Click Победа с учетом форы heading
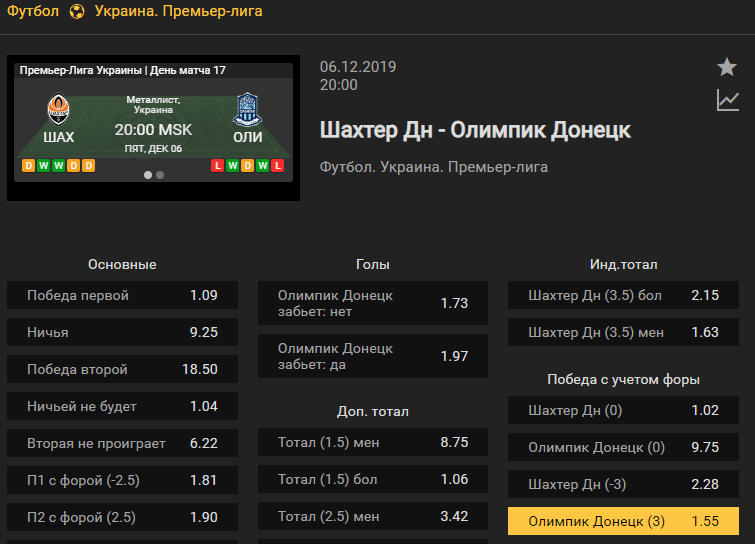Viewport: 755px width, 544px height. click(x=624, y=379)
